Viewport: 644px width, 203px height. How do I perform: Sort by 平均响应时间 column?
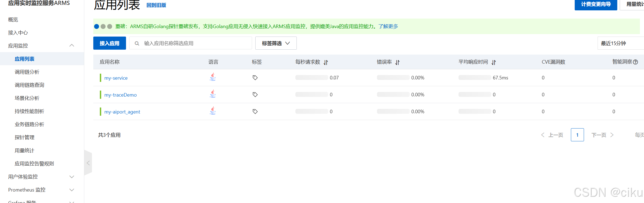[494, 62]
